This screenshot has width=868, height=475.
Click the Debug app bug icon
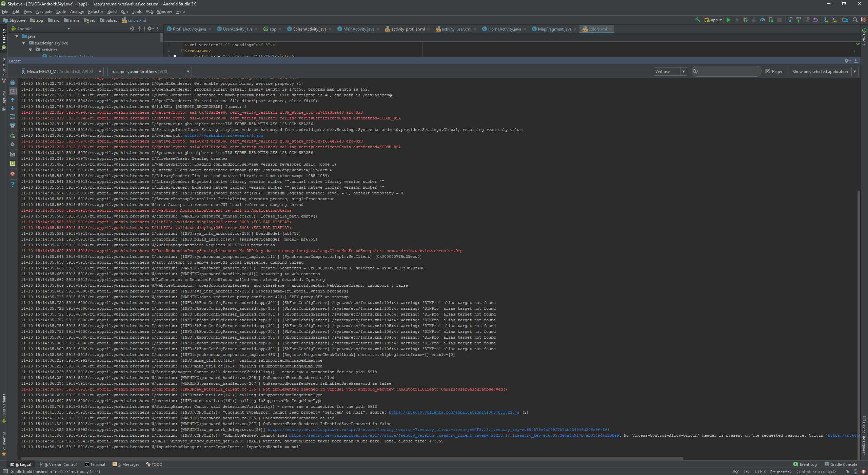745,20
